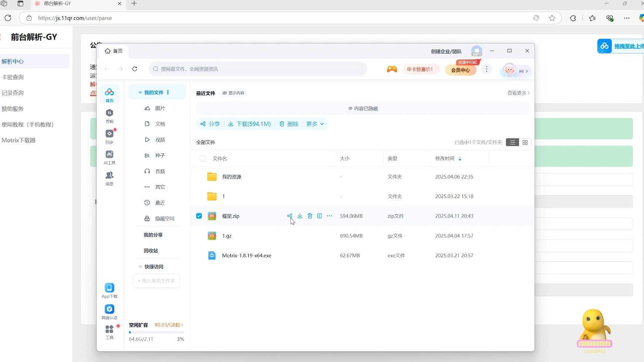Image resolution: width=644 pixels, height=362 pixels.
Task: Click the browser reload button
Action: point(8,18)
